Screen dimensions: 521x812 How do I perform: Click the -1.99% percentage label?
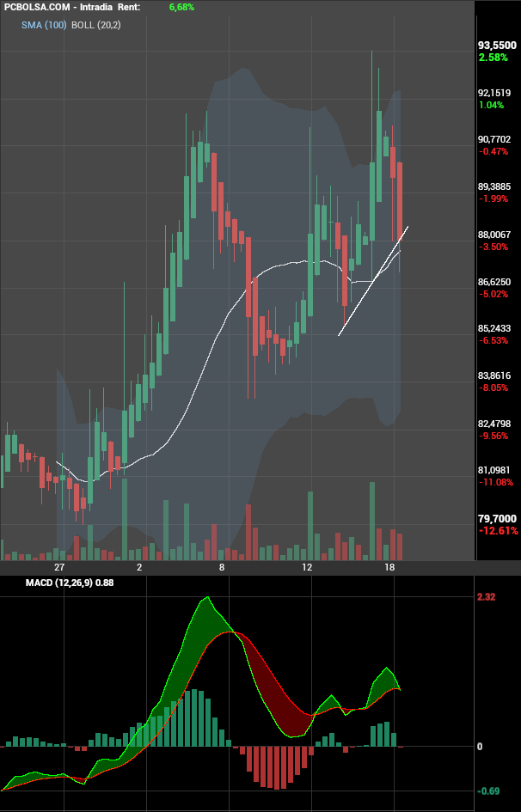tap(493, 198)
